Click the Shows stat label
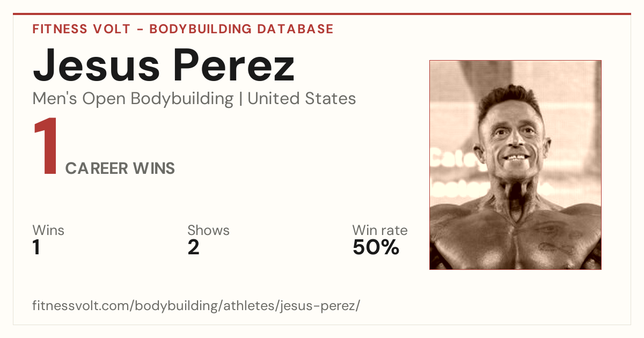The width and height of the screenshot is (644, 338). coord(208,230)
